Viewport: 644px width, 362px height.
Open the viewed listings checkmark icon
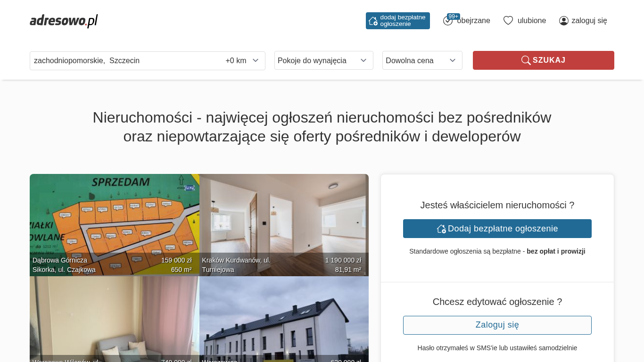coord(447,21)
